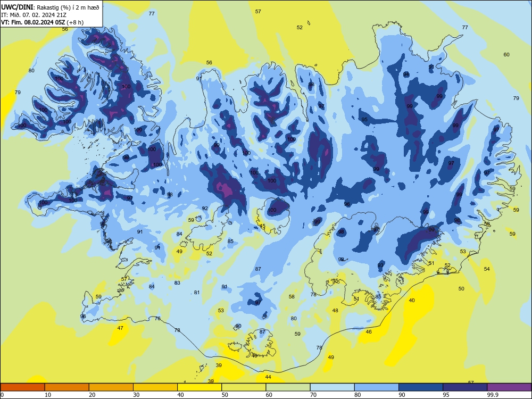Viewport: 532px width, 399px height.
Task: Click the 'VT: Fim. 08.02.2024 05Z (+8 h)' line
Action: pyautogui.click(x=42, y=22)
